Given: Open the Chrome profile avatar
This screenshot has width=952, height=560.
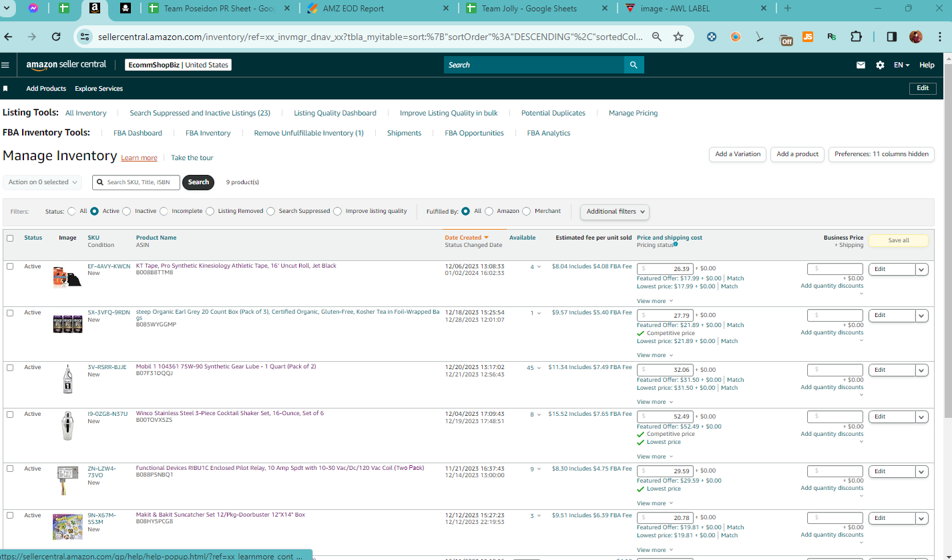Looking at the screenshot, I should coord(916,37).
